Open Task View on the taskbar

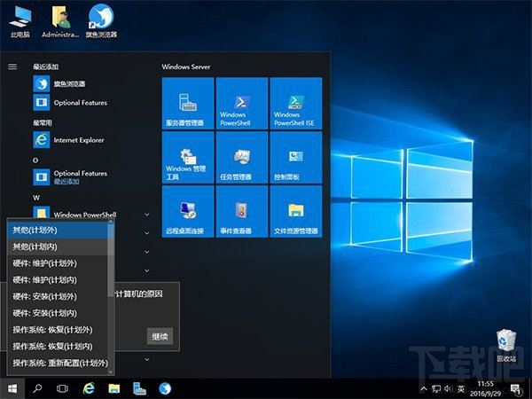pyautogui.click(x=62, y=388)
